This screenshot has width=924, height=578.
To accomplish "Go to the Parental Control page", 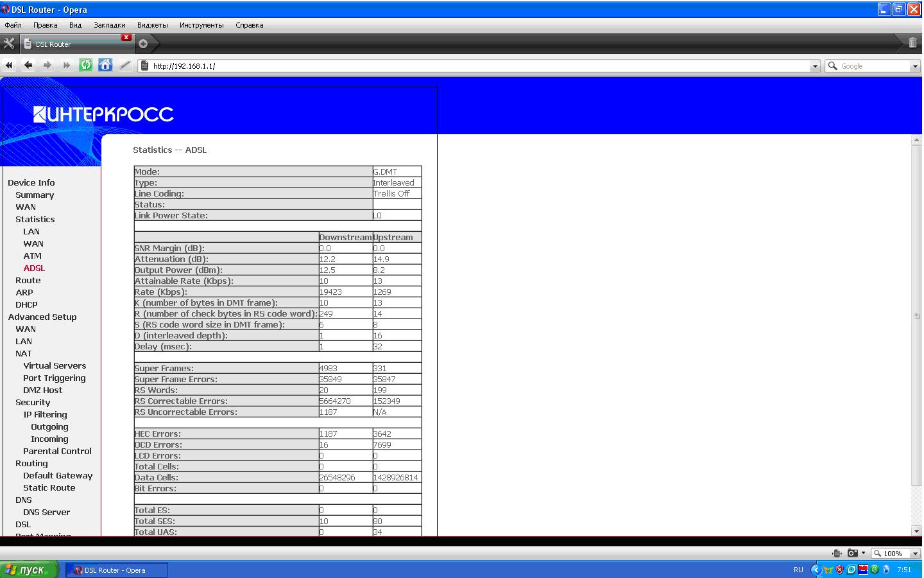I will [x=57, y=451].
